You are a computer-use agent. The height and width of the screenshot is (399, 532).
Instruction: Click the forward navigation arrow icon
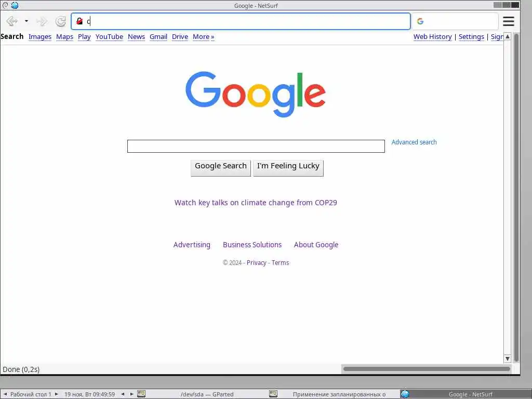(x=42, y=21)
